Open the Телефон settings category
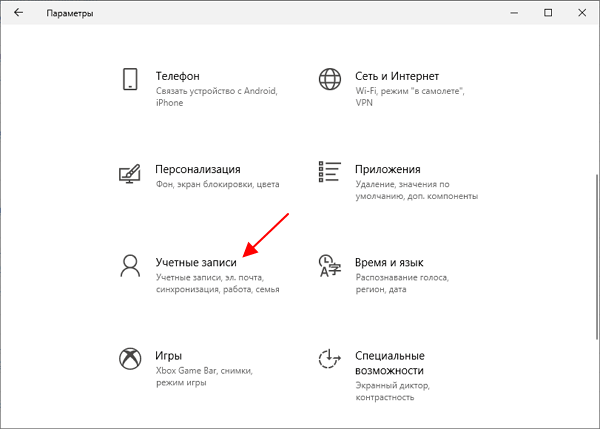Image resolution: width=600 pixels, height=429 pixels. 178,76
